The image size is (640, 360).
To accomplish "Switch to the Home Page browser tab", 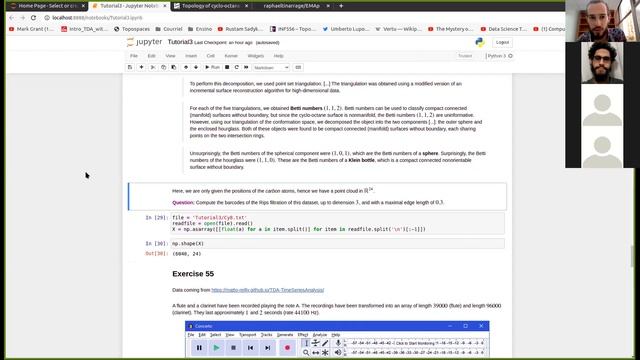I will tap(47, 6).
